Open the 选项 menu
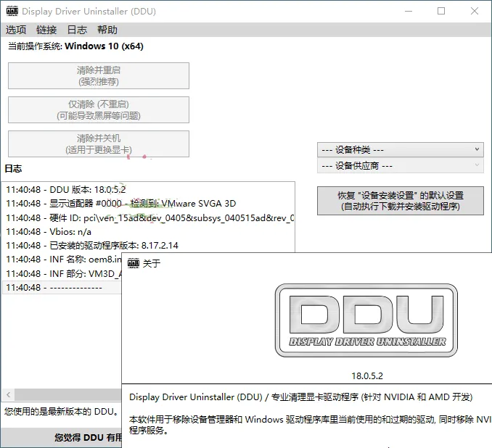The image size is (492, 448). (16, 30)
